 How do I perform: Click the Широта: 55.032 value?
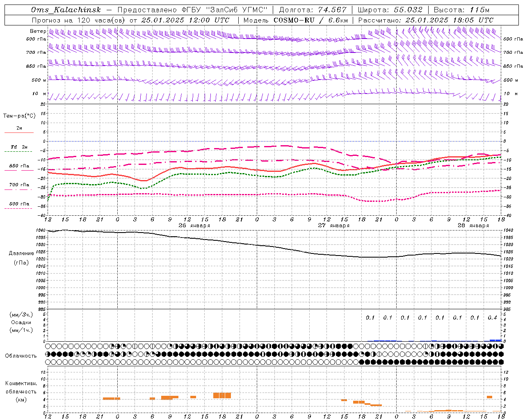pyautogui.click(x=390, y=10)
